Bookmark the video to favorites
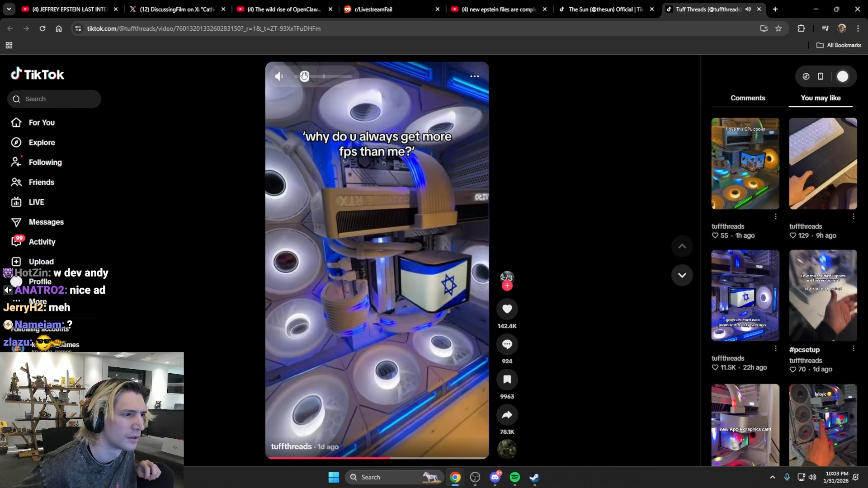The height and width of the screenshot is (488, 868). click(507, 380)
